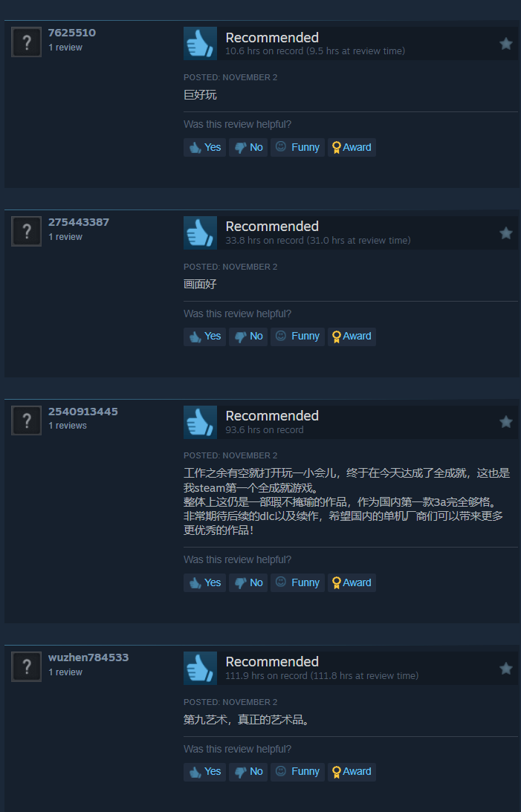Open 'Recommended' title of 275443387's review
Image resolution: width=521 pixels, height=812 pixels.
point(272,227)
